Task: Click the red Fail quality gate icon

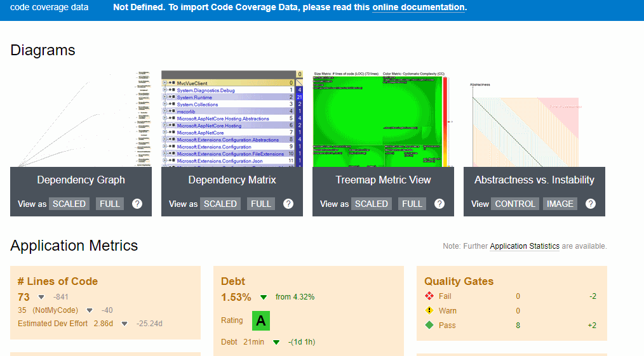Action: pos(429,296)
